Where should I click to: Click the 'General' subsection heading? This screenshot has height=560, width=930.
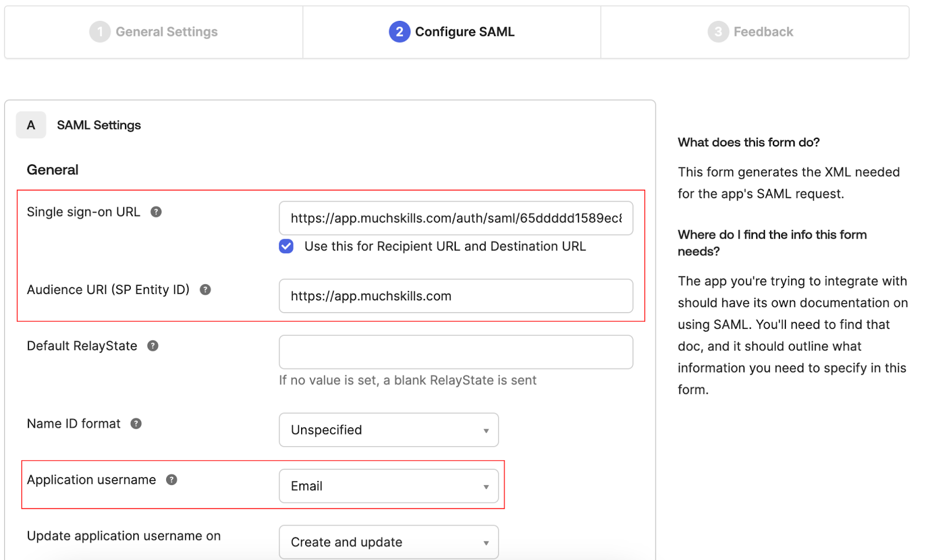[52, 170]
